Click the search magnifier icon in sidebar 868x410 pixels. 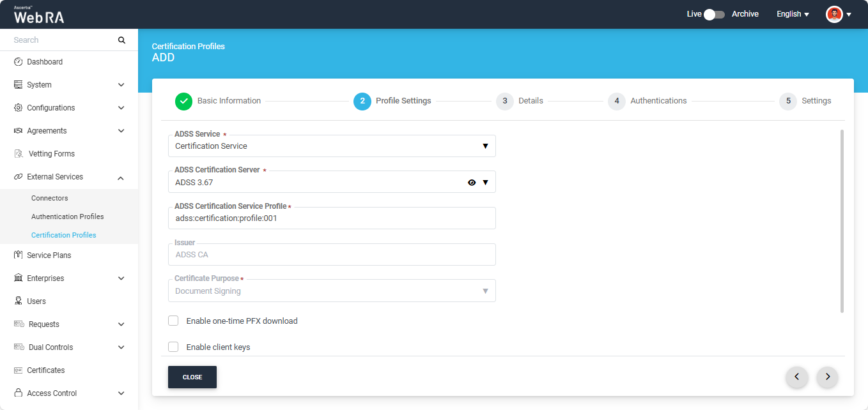[121, 40]
